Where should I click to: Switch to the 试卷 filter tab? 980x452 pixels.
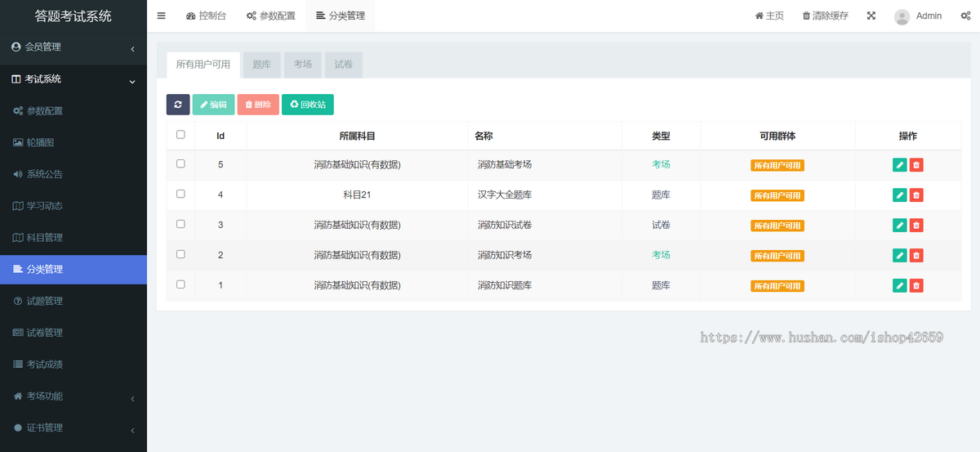click(x=344, y=65)
